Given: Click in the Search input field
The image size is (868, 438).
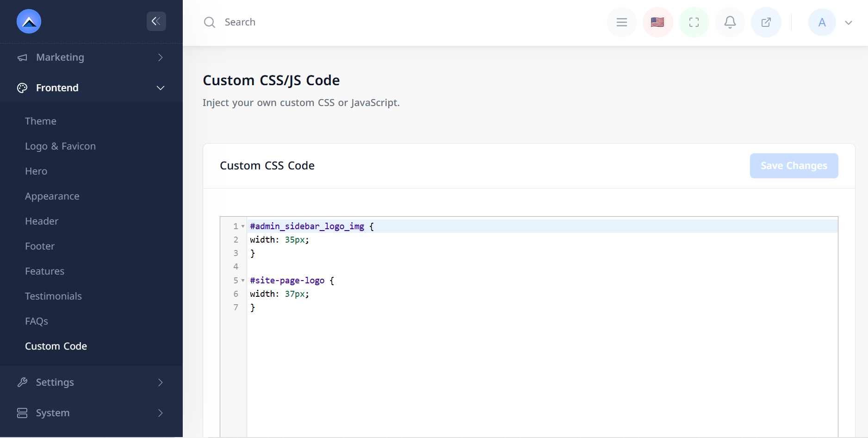Looking at the screenshot, I should [x=324, y=22].
